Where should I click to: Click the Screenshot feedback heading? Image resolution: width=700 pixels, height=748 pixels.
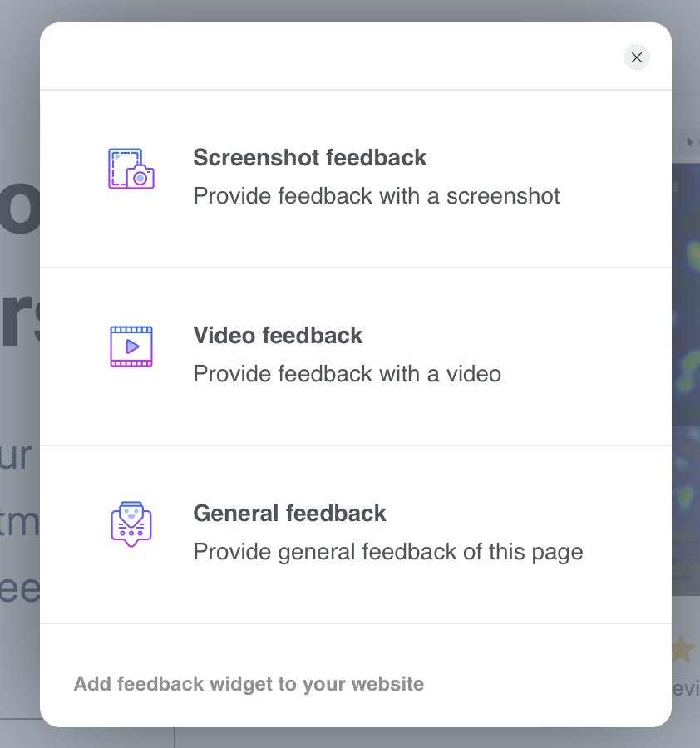pyautogui.click(x=309, y=157)
